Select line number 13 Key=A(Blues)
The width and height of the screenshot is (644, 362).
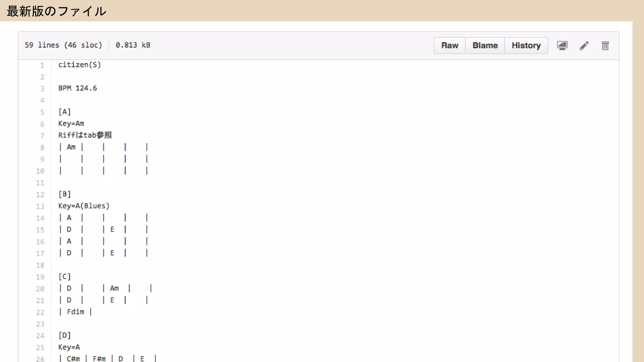point(40,206)
